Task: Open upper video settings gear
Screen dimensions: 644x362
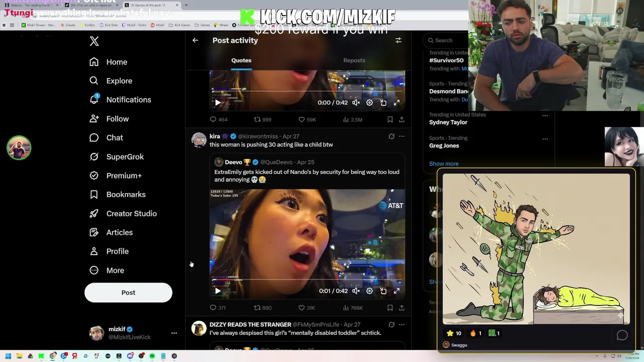Action: click(x=369, y=103)
